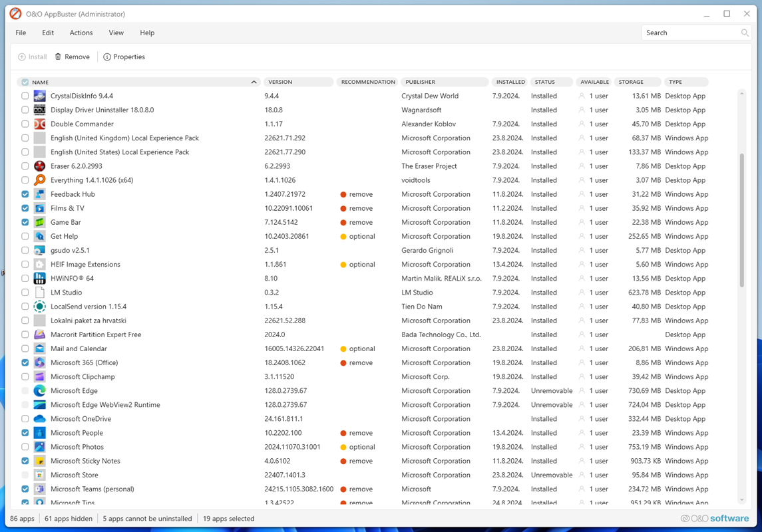The image size is (762, 532).
Task: Click the Microsoft Store app icon
Action: click(x=39, y=475)
